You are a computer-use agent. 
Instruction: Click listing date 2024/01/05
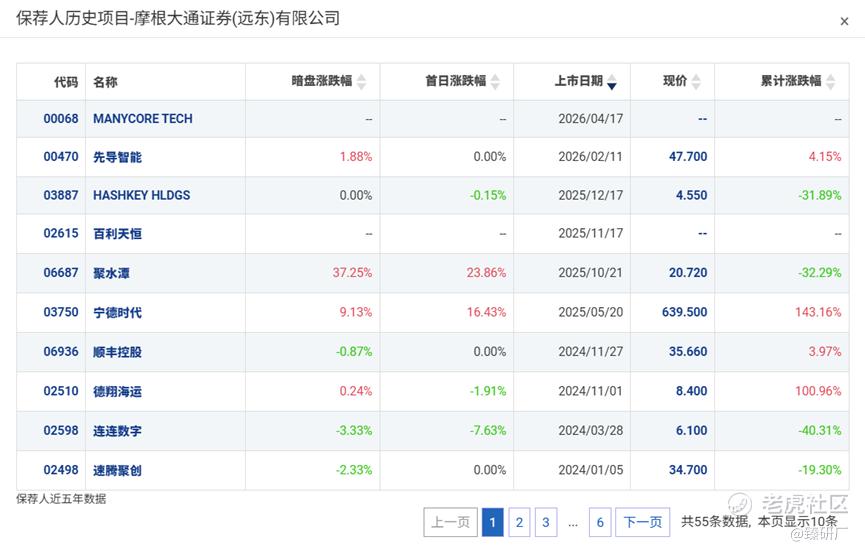[590, 470]
